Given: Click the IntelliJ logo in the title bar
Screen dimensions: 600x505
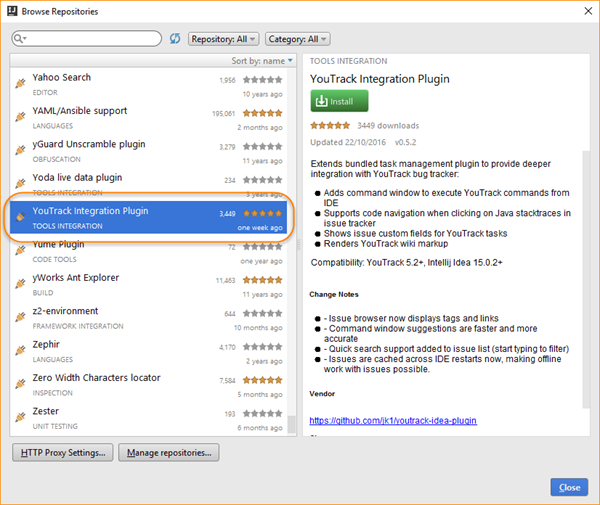Looking at the screenshot, I should click(x=12, y=11).
